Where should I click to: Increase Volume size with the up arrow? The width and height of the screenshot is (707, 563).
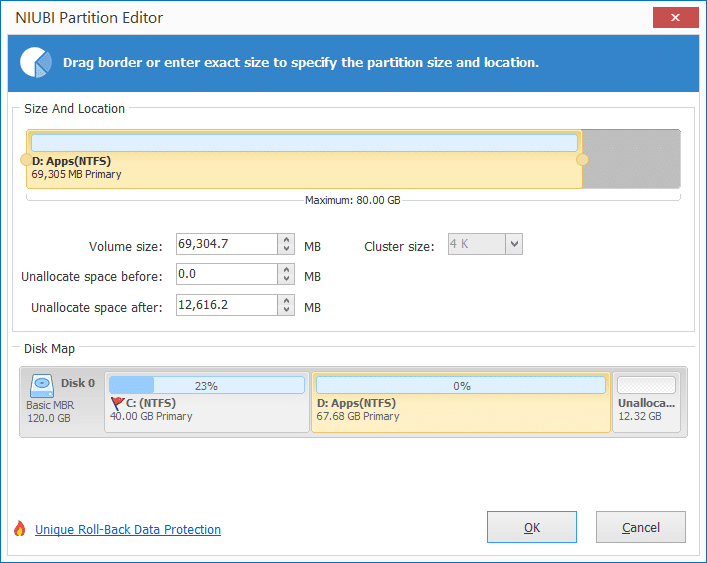286,239
